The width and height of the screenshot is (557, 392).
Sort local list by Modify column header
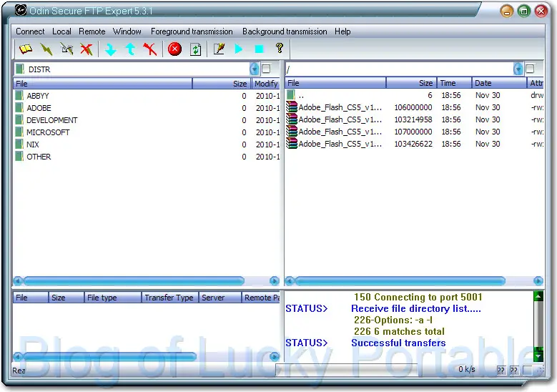pos(266,84)
